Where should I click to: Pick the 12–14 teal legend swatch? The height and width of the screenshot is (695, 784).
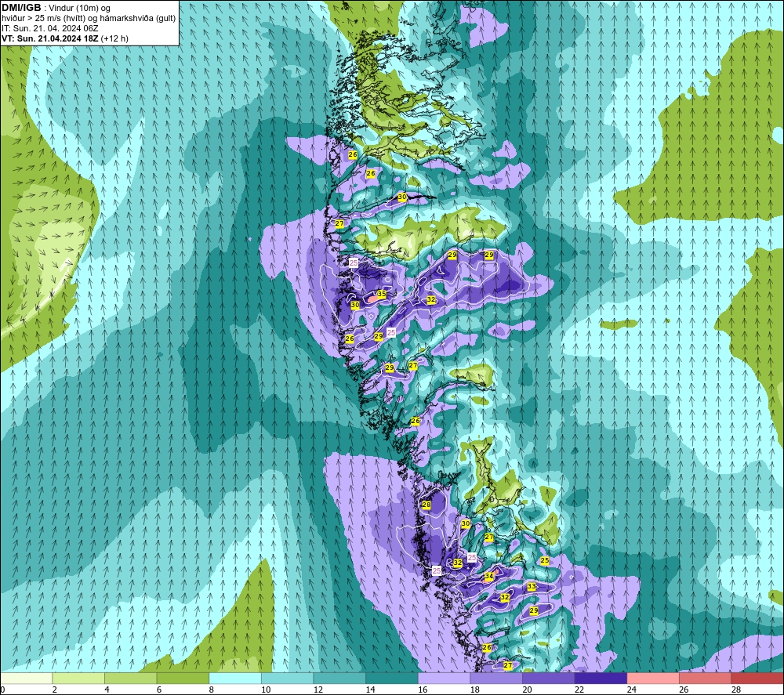(x=339, y=678)
